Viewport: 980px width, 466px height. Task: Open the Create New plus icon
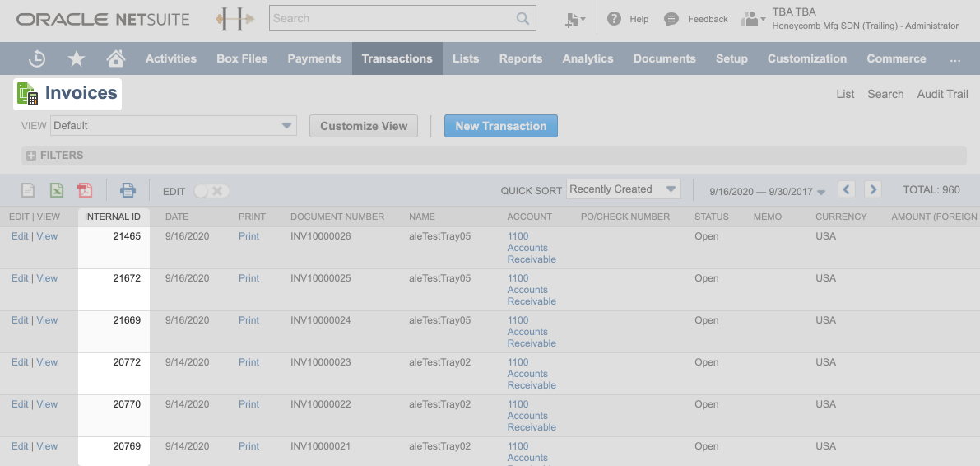coord(575,19)
